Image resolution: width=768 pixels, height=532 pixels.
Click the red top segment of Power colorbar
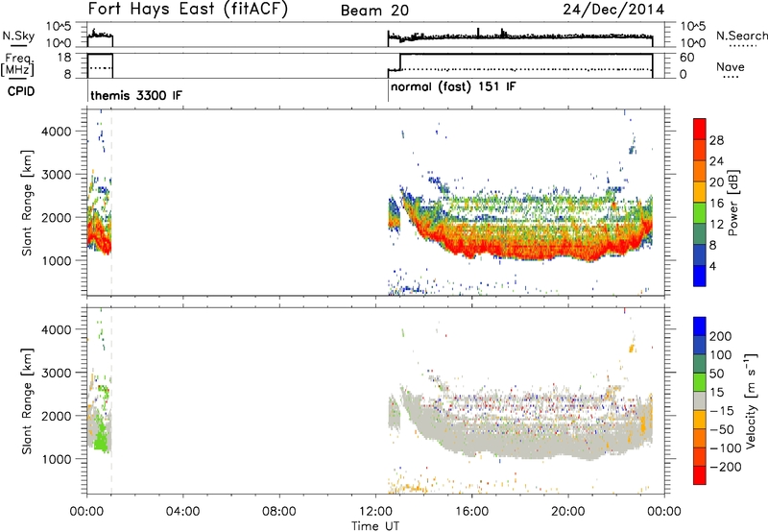point(700,129)
